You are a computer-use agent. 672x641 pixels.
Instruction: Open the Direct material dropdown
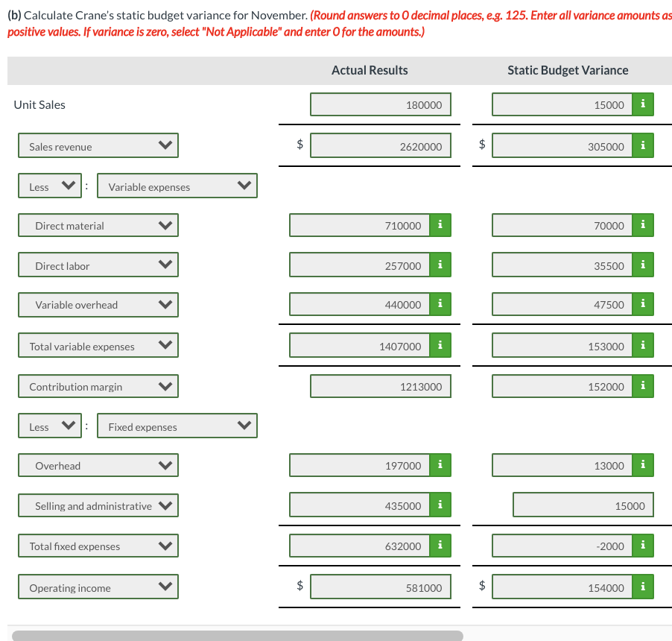(98, 225)
